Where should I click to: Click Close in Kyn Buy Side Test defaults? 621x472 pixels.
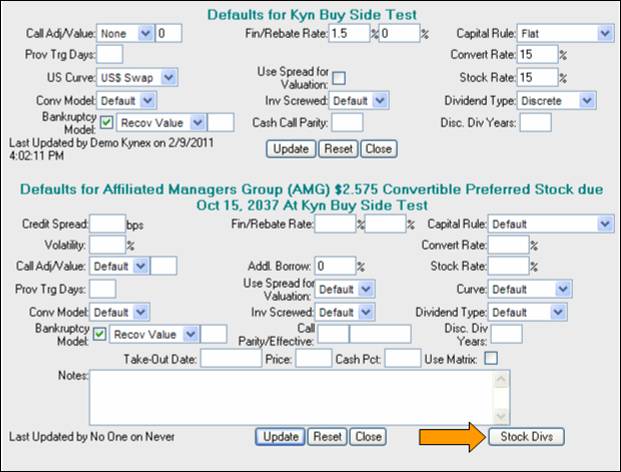(379, 149)
